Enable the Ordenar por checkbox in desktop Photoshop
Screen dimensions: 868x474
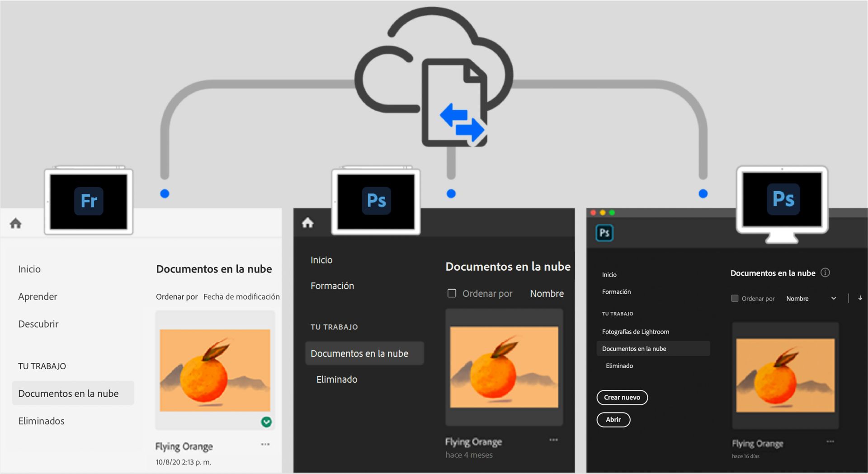point(734,298)
